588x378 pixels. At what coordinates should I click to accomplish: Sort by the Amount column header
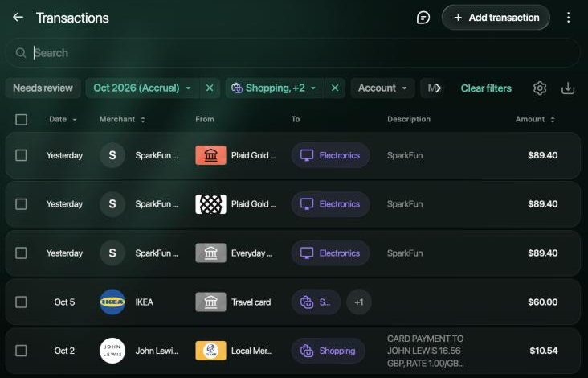(535, 119)
